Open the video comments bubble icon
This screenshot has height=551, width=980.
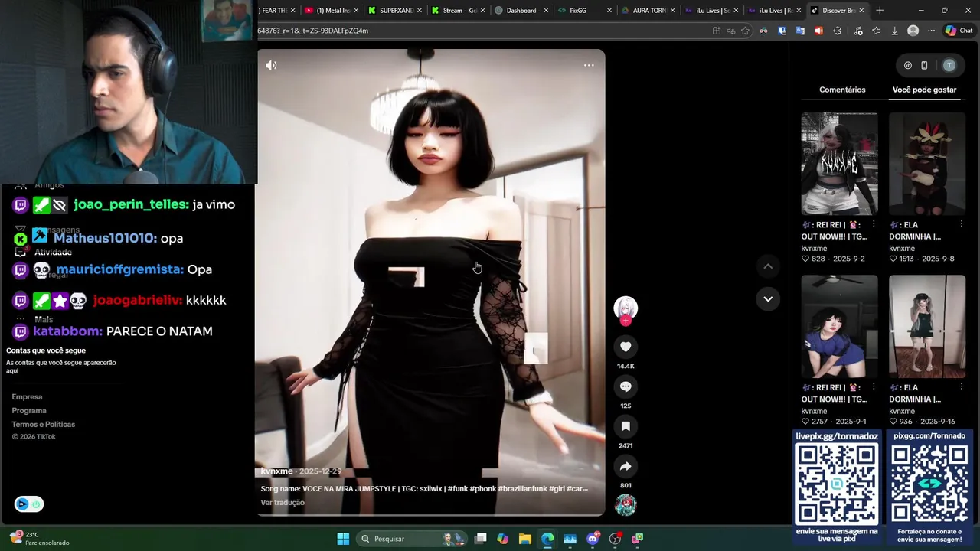coord(626,386)
